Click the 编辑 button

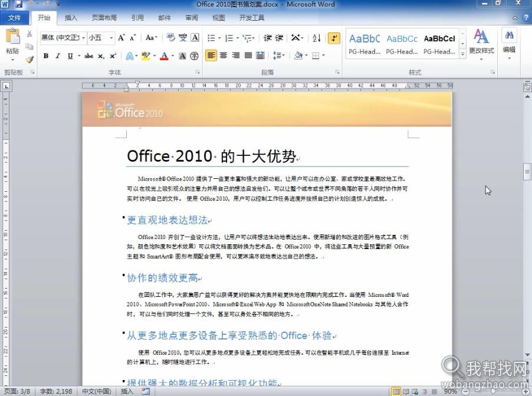point(509,44)
